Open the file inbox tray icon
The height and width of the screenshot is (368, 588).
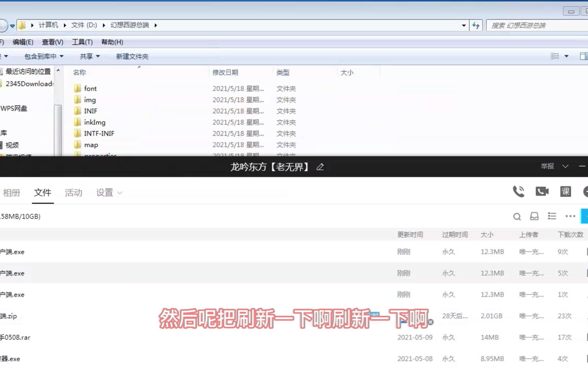tap(534, 216)
